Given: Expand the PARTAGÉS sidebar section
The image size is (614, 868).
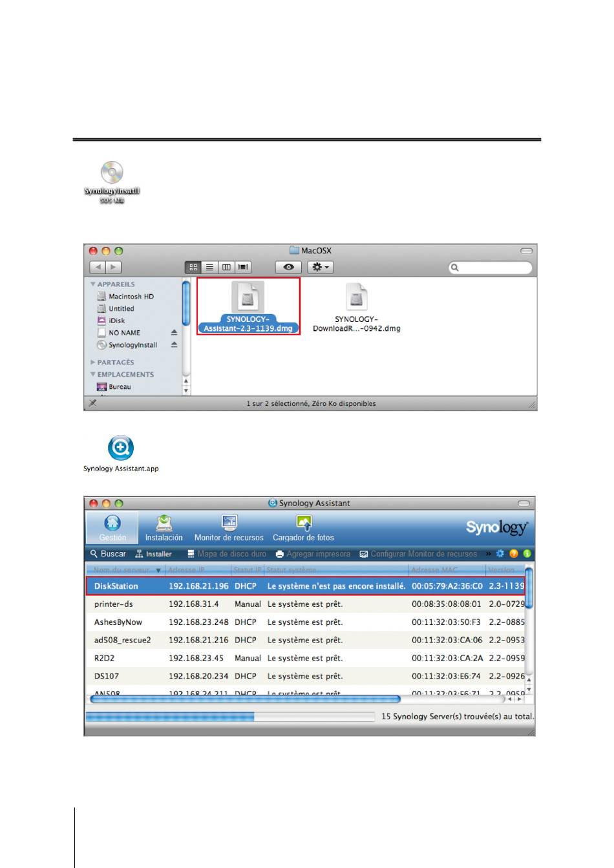Looking at the screenshot, I should click(x=93, y=363).
